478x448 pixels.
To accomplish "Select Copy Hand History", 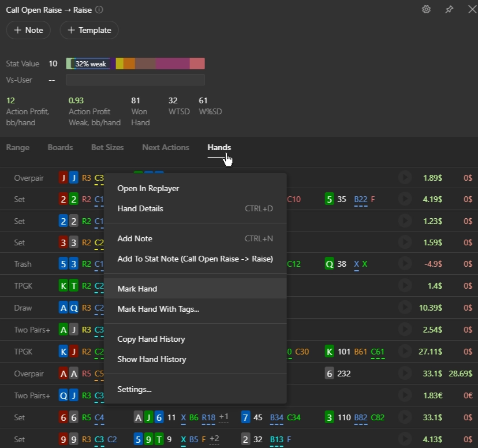I will [195, 339].
